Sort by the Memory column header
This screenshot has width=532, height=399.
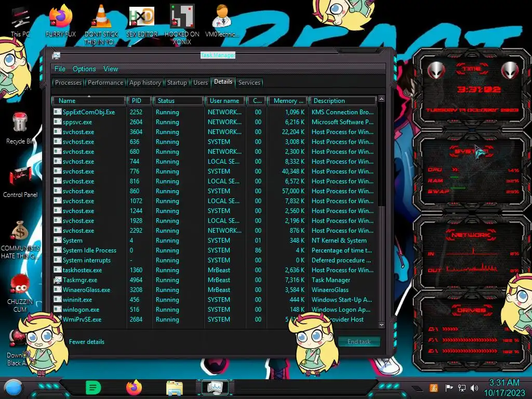tap(287, 101)
